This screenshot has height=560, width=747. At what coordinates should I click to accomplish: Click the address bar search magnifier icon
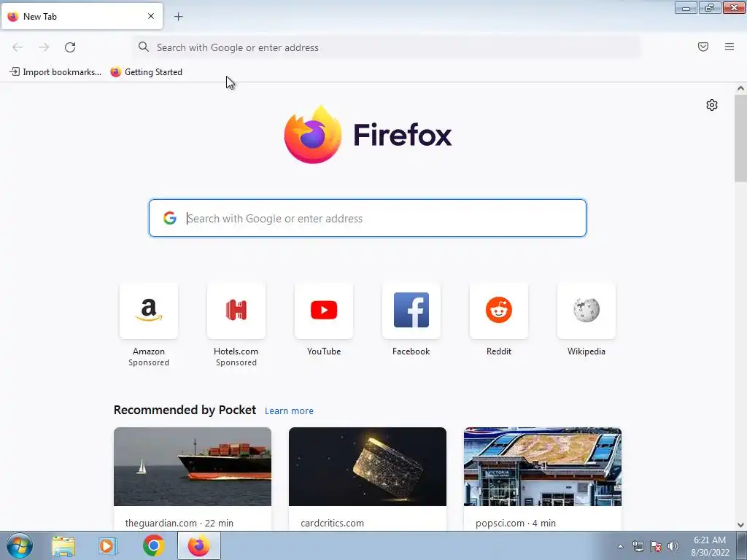[x=144, y=47]
